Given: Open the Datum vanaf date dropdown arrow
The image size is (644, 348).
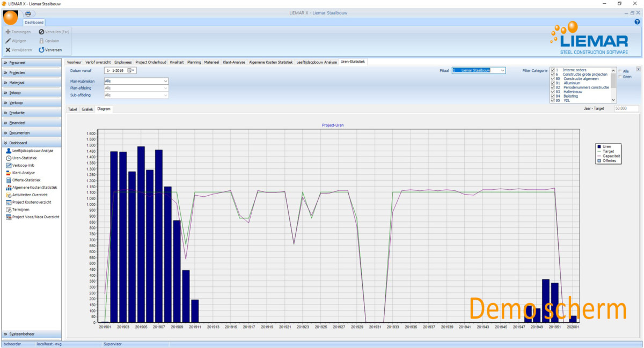Looking at the screenshot, I should coord(134,70).
